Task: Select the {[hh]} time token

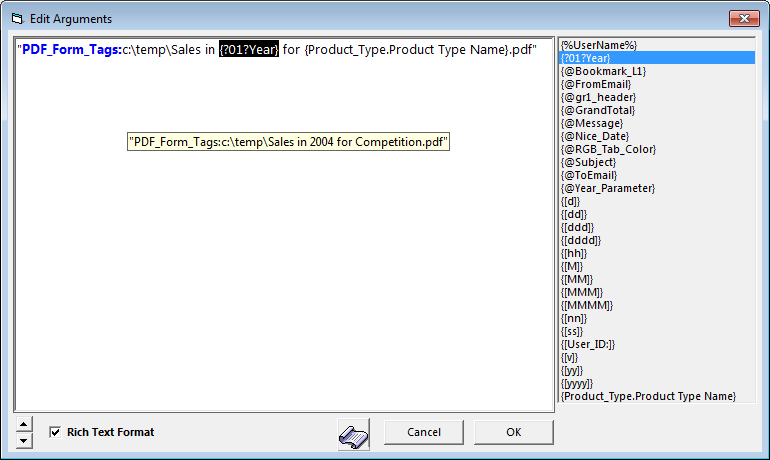Action: coord(657,253)
